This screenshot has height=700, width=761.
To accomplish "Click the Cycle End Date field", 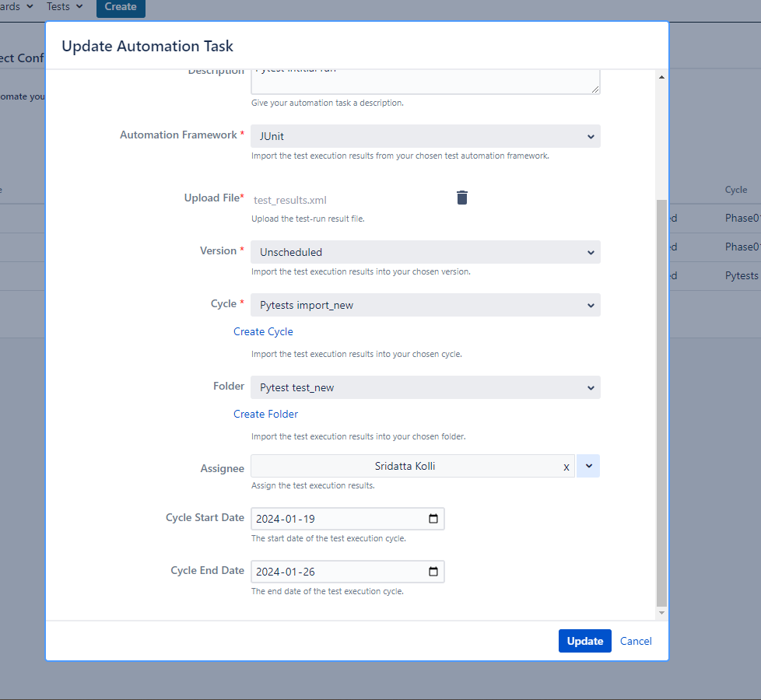I will [335, 572].
